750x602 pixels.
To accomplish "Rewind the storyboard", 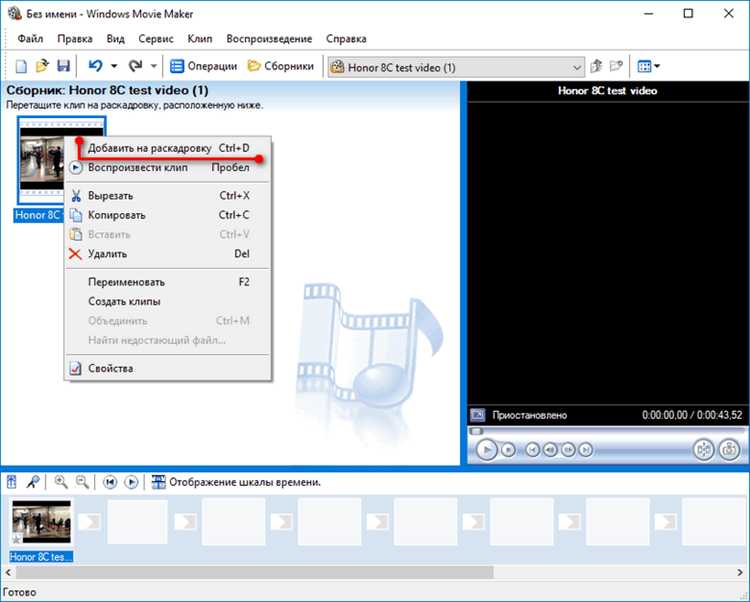I will click(x=110, y=482).
